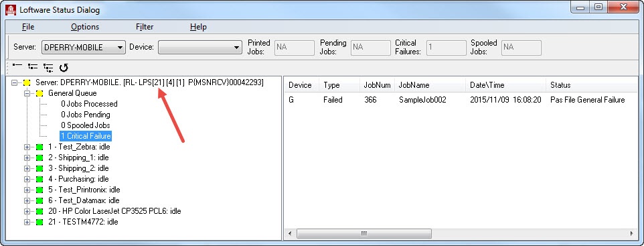Expand the 21 - TESTM4772 device node

[x=27, y=222]
